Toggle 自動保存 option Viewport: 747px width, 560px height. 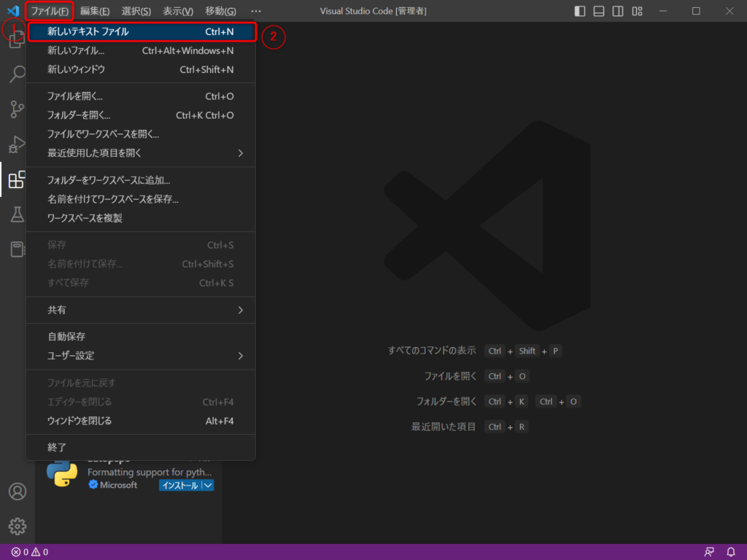click(x=141, y=337)
